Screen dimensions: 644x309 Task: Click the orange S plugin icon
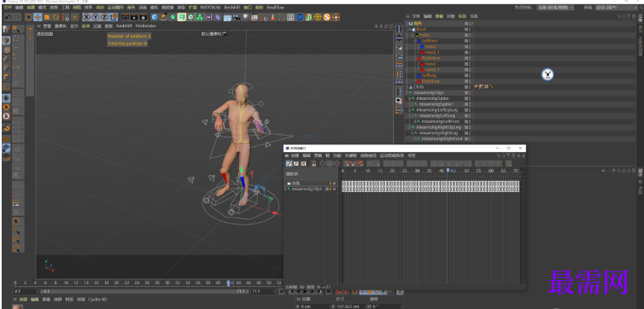(327, 17)
